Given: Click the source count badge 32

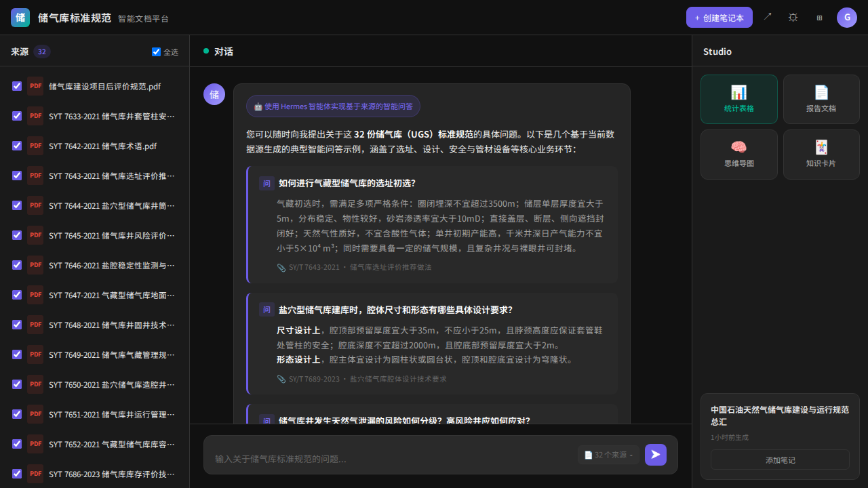Looking at the screenshot, I should 42,52.
